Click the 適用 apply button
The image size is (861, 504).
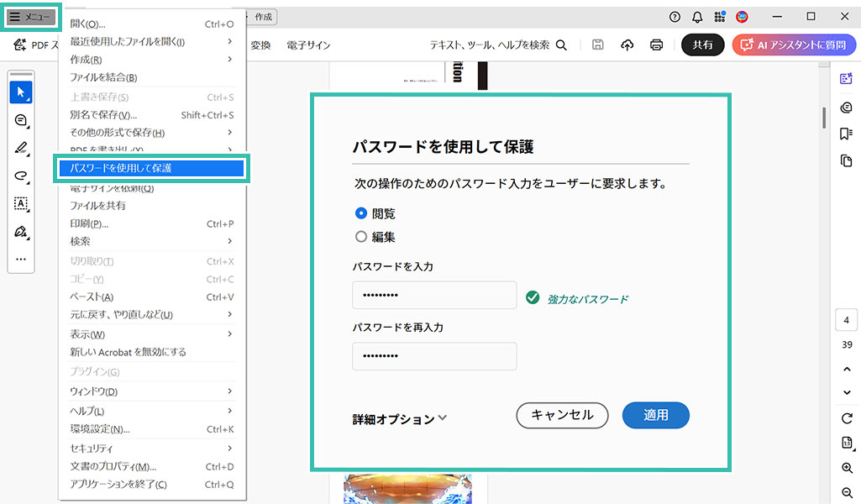tap(655, 415)
